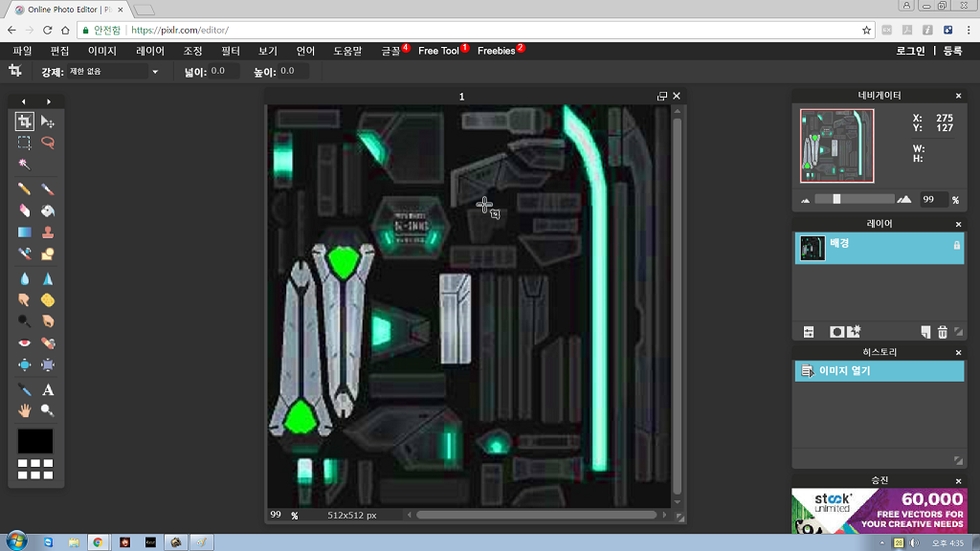Select the Gradient tool
The width and height of the screenshot is (980, 551).
(x=24, y=232)
